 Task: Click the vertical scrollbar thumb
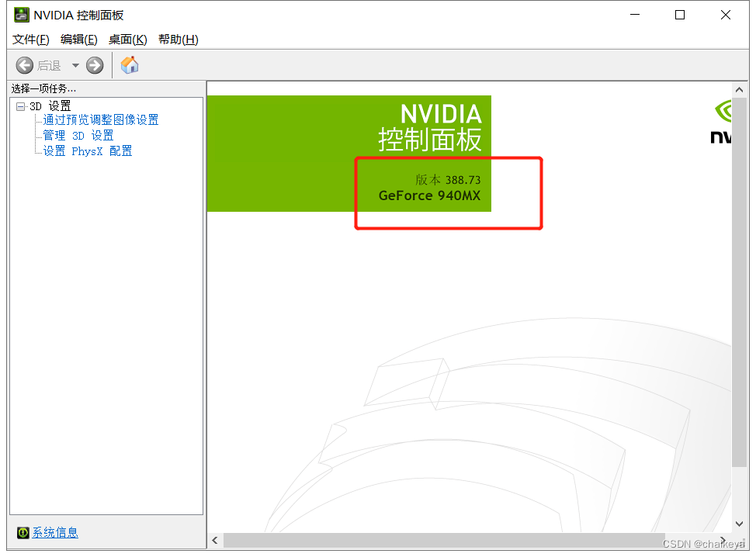coord(739,282)
